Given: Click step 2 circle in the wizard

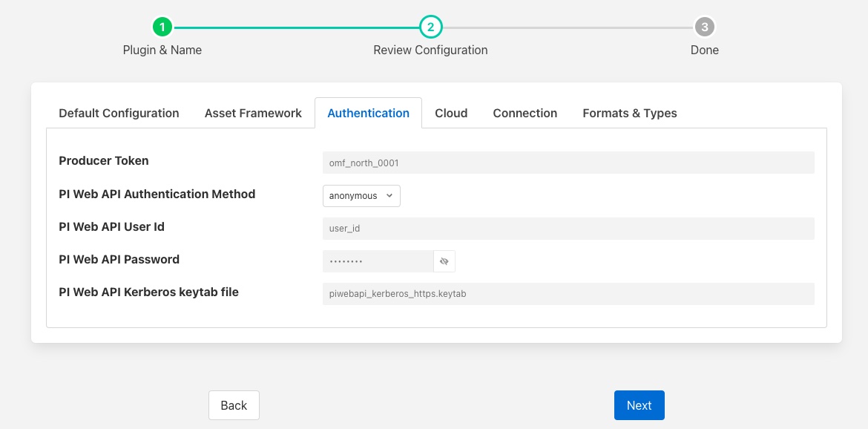Looking at the screenshot, I should coord(430,27).
